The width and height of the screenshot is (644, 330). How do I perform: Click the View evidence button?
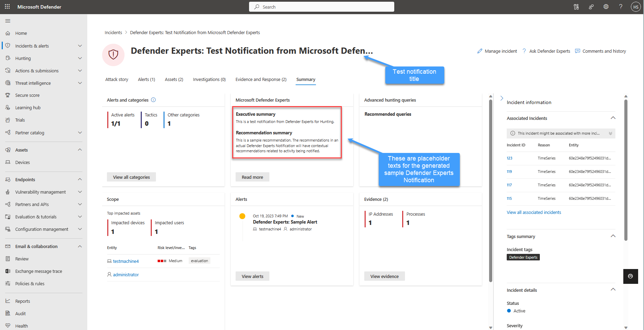pyautogui.click(x=385, y=276)
